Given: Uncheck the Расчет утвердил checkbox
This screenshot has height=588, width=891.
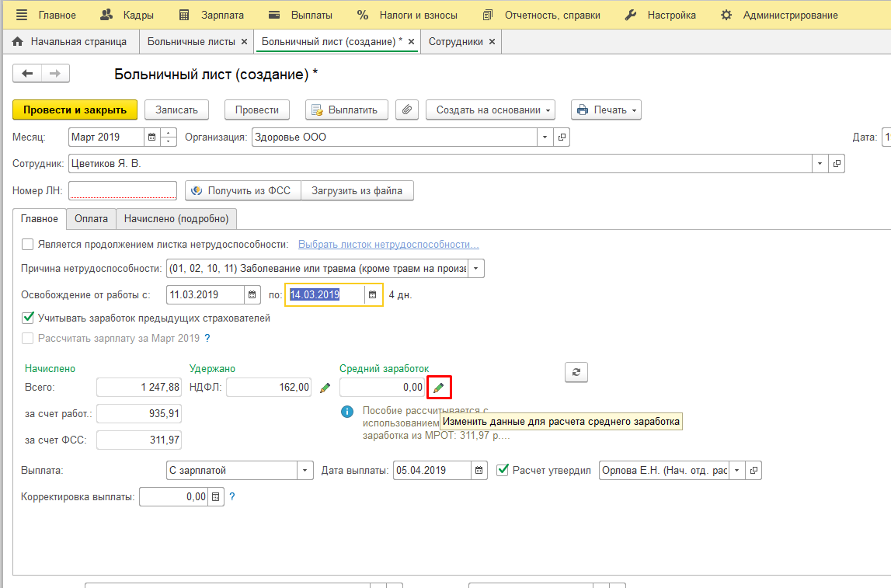Looking at the screenshot, I should 503,470.
